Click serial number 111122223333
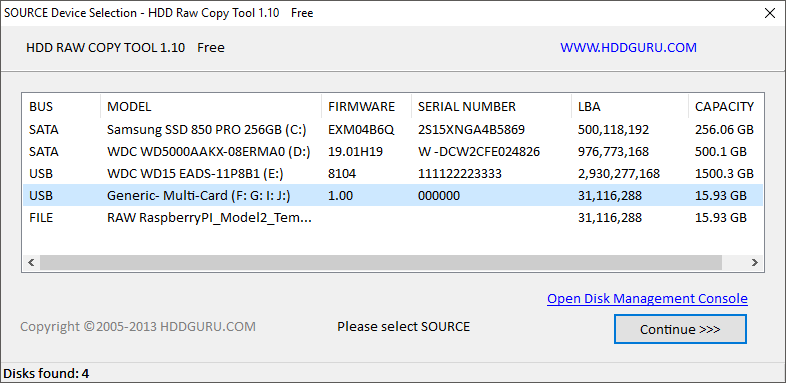Viewport: 786px width, 383px height. [x=460, y=174]
